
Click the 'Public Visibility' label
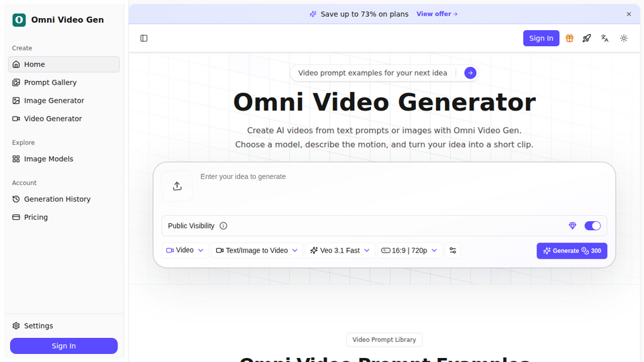191,226
